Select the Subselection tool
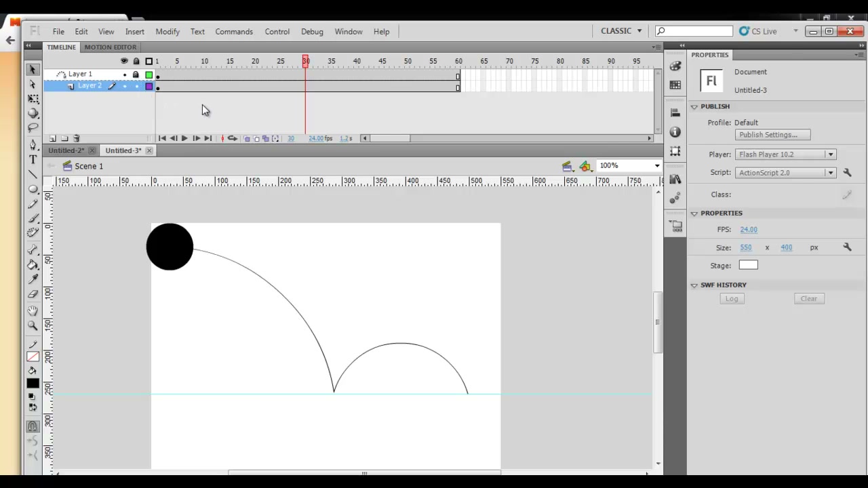The height and width of the screenshot is (488, 868). [x=33, y=84]
